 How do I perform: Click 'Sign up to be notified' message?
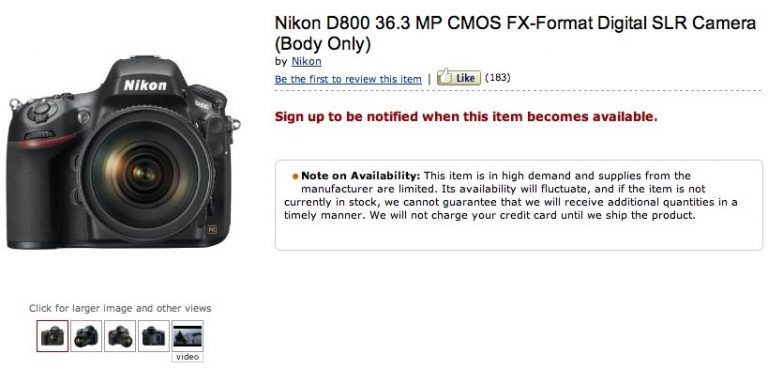click(466, 117)
